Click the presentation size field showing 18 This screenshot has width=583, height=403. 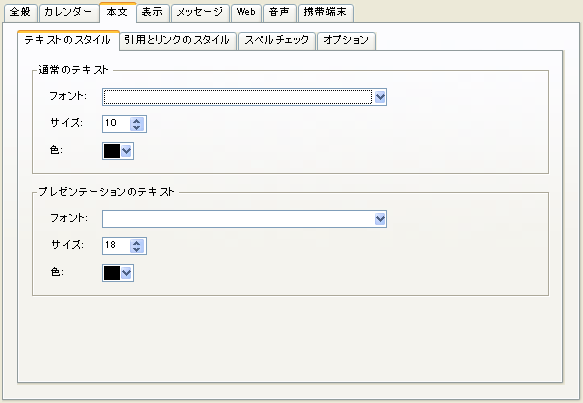coord(116,246)
